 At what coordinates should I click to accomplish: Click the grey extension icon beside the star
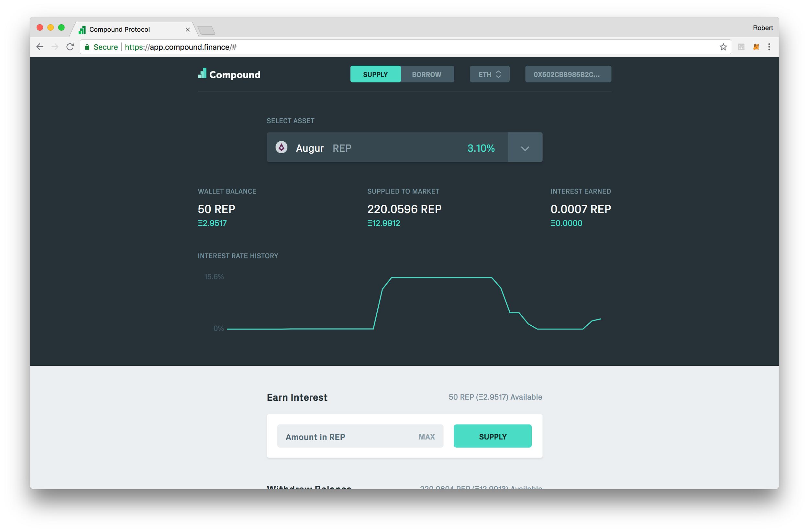pos(741,47)
